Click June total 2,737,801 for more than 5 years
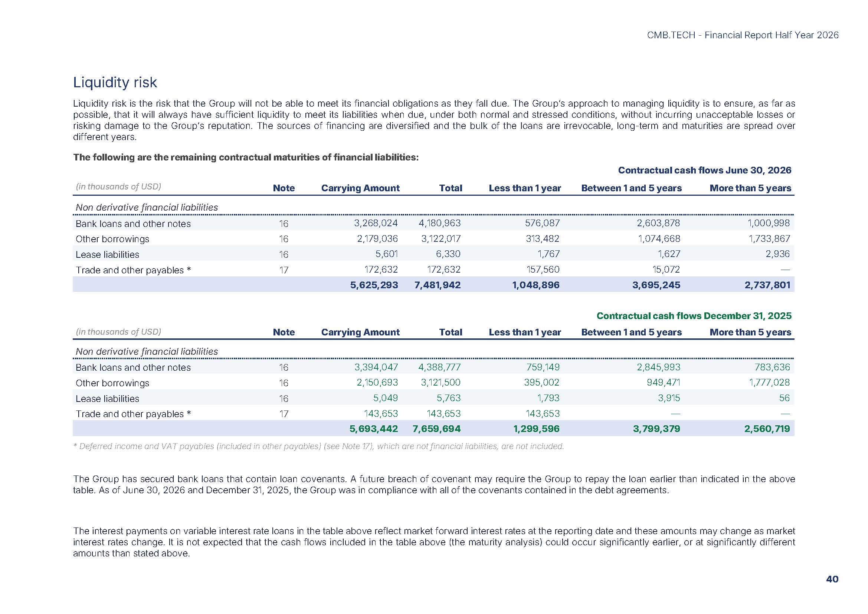The width and height of the screenshot is (868, 614). tap(767, 285)
